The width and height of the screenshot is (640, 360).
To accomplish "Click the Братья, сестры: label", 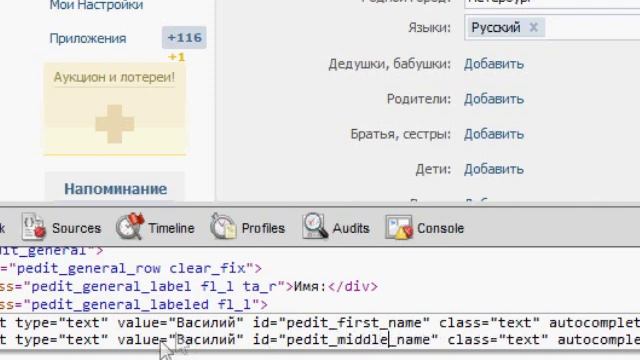I will click(x=400, y=135).
